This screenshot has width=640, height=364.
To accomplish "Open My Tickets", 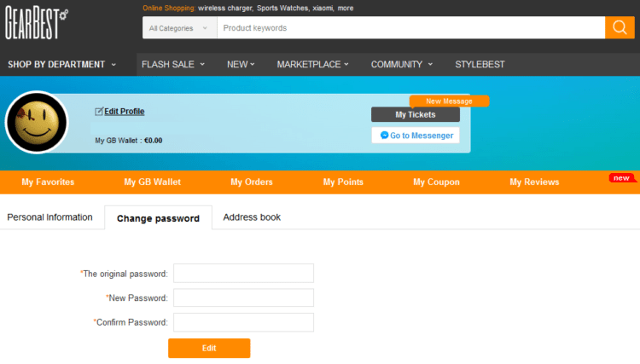I will coord(416,114).
